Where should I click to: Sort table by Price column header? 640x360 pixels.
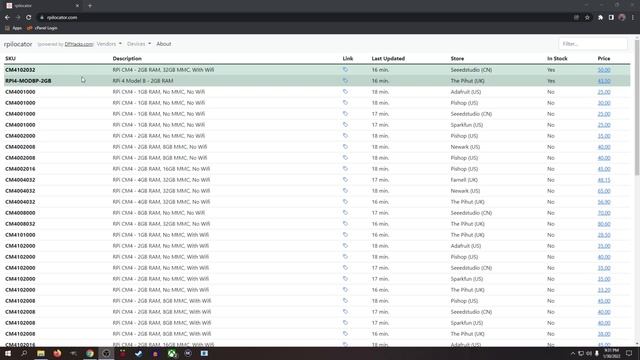tap(604, 58)
